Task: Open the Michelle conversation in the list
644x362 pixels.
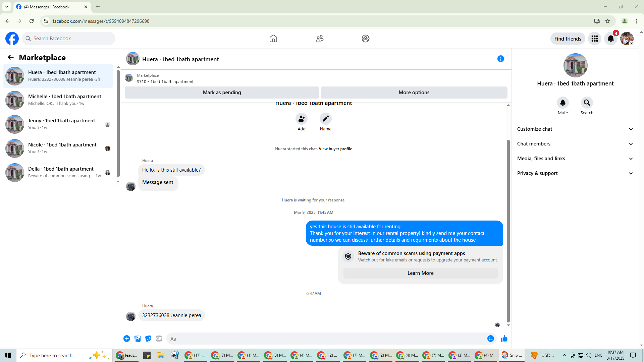Action: coord(58,100)
